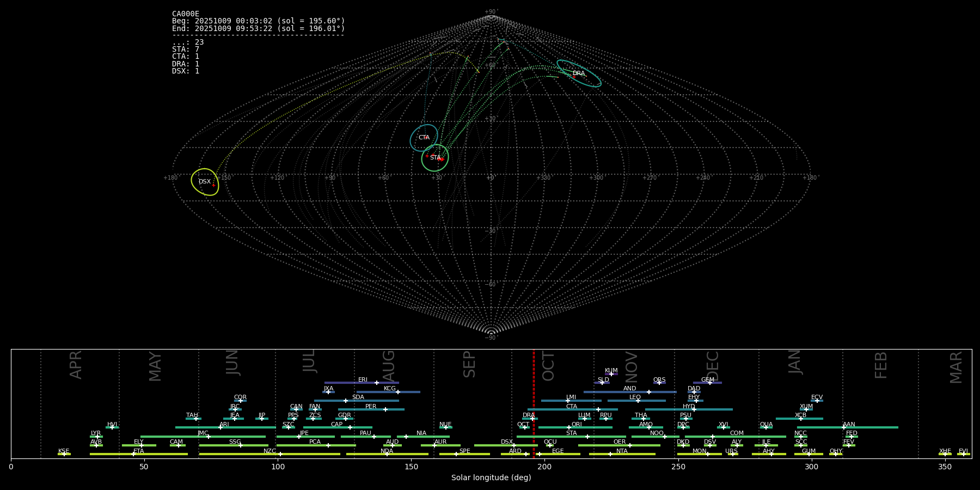
Task: Click the STA radiant label on sky map
Action: point(435,158)
